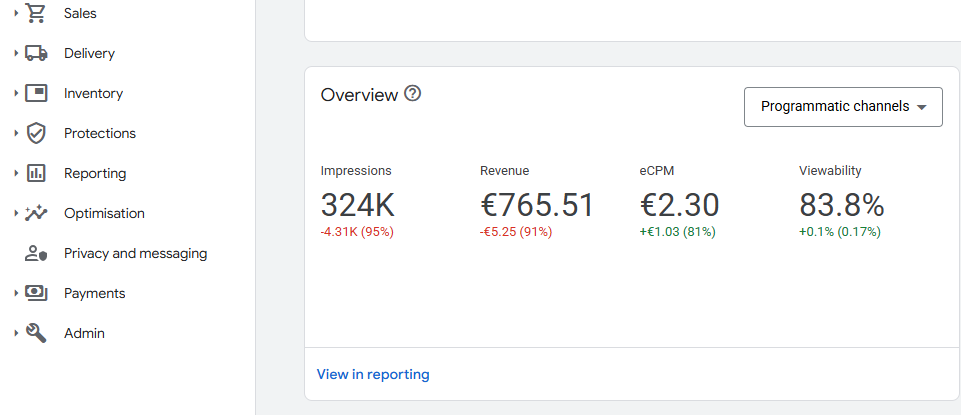
Task: Open the Programmatic channels dropdown
Action: coord(843,107)
